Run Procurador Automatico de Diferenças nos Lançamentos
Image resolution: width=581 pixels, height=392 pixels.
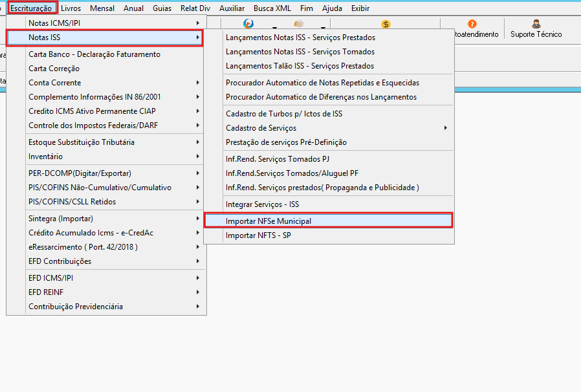pos(329,96)
